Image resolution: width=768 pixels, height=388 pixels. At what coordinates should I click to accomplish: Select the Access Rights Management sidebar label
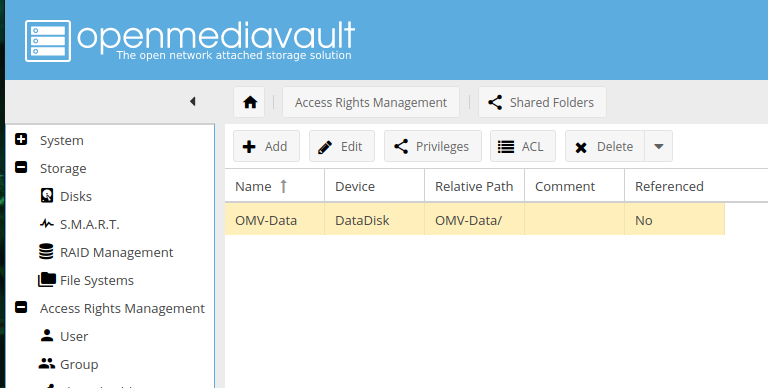[122, 308]
